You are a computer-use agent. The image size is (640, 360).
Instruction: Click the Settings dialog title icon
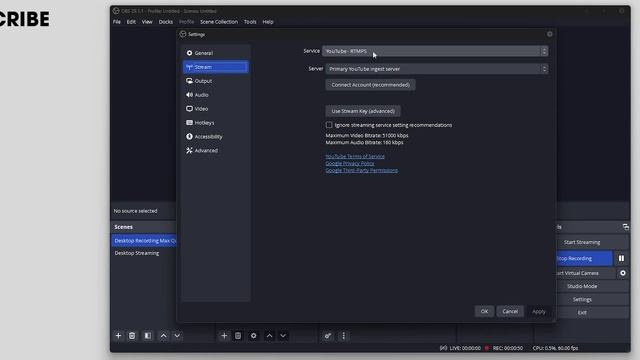coord(183,34)
